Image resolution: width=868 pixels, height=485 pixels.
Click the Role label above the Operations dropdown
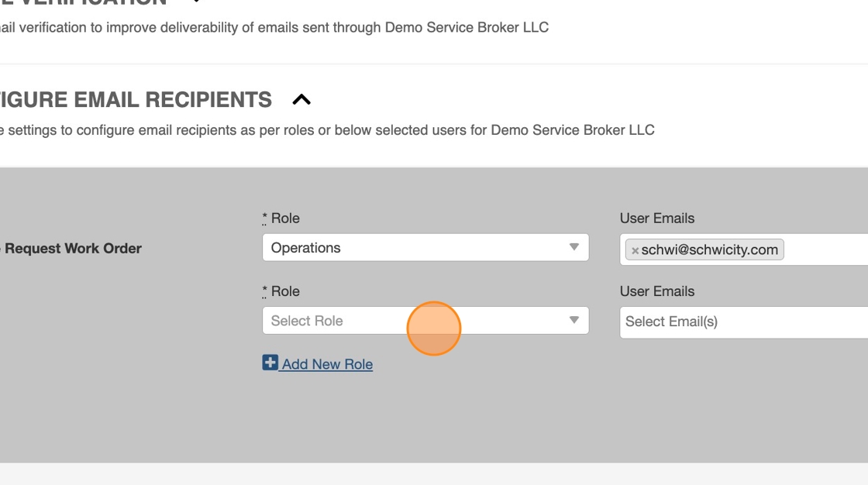tap(284, 218)
